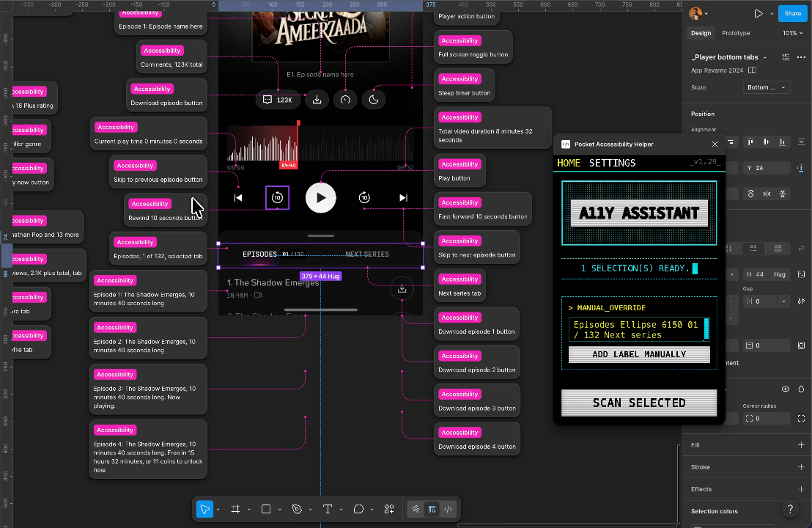
Task: Open the component configuration grid icon
Action: click(x=786, y=57)
